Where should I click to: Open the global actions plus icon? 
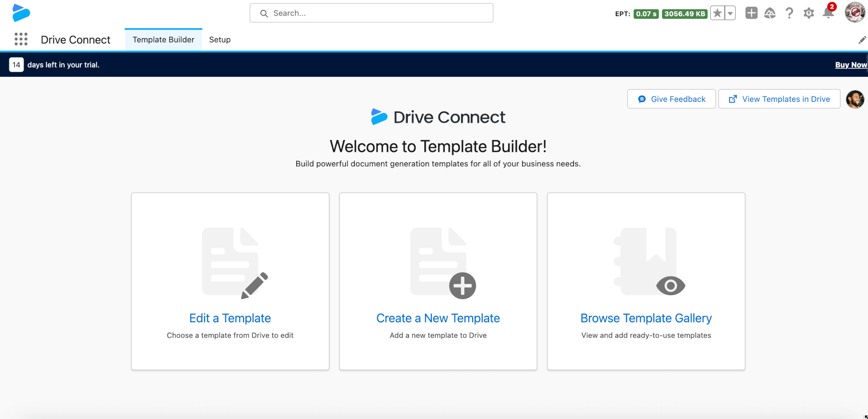751,13
